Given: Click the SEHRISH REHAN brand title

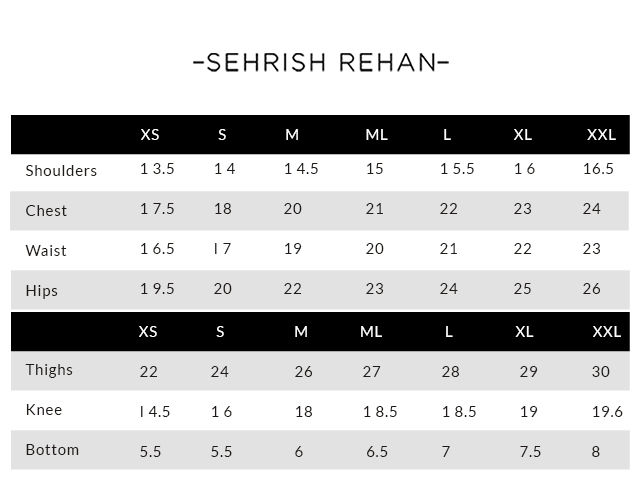Looking at the screenshot, I should 320,63.
